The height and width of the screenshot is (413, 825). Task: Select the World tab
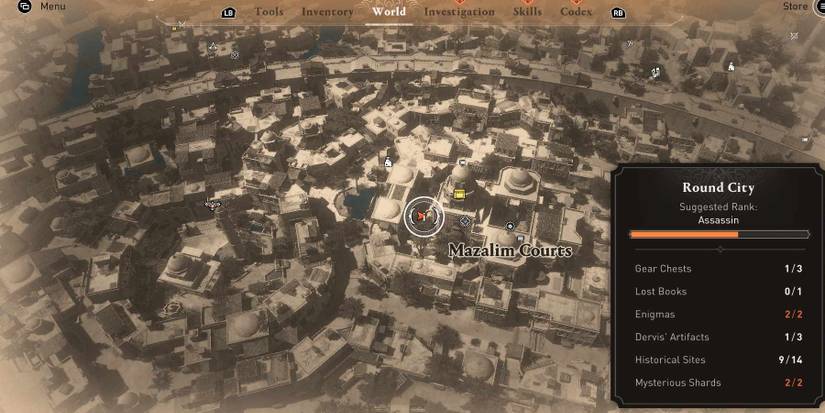click(389, 11)
